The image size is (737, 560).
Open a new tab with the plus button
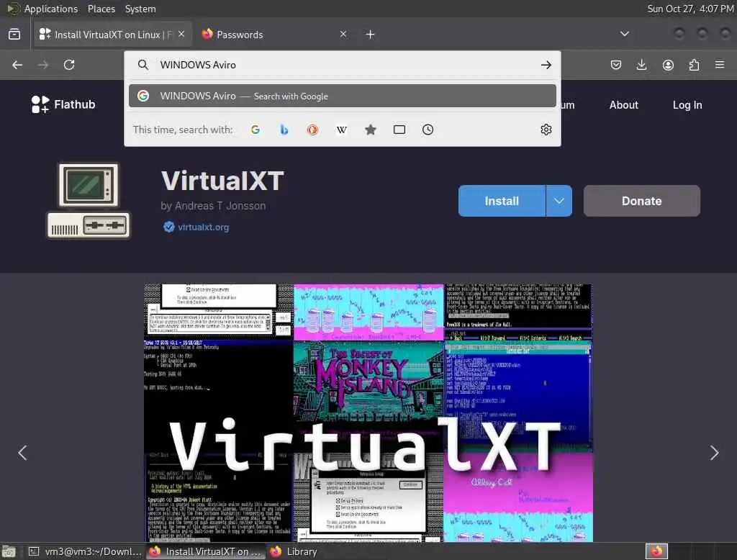pyautogui.click(x=371, y=35)
